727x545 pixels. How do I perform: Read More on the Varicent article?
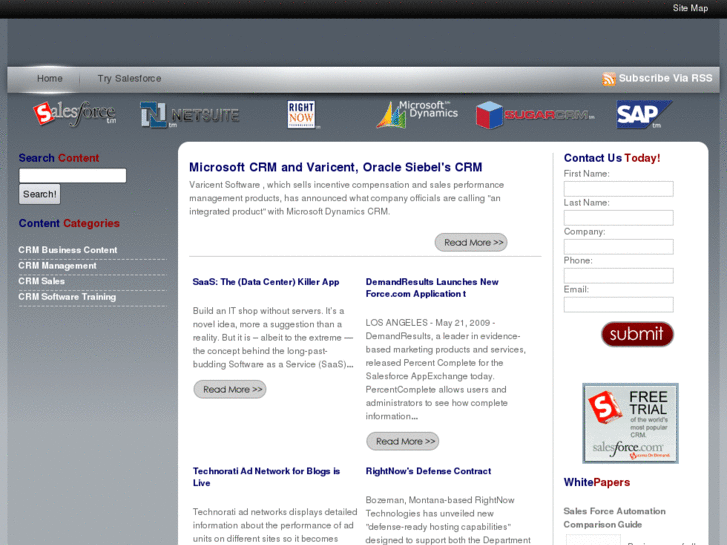point(471,243)
